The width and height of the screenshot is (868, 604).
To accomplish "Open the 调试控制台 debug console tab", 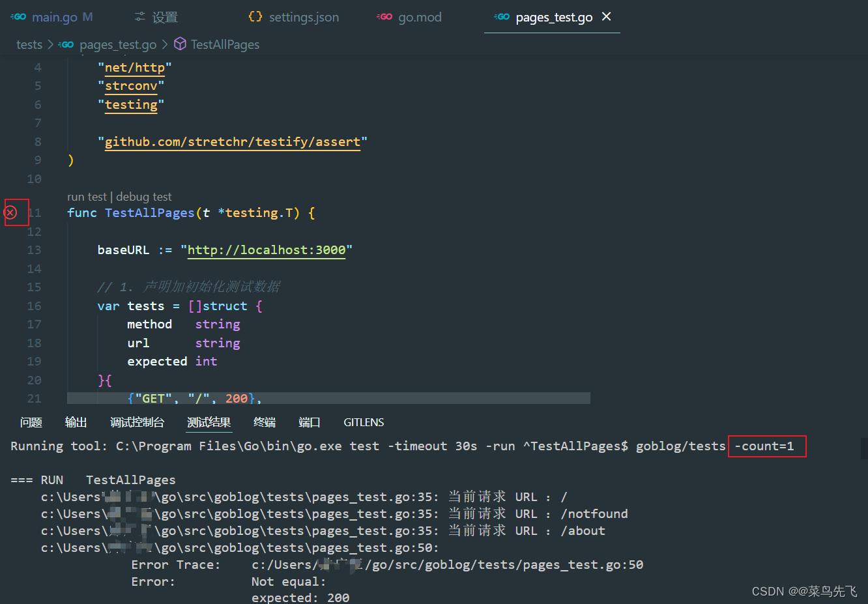I will [x=137, y=422].
